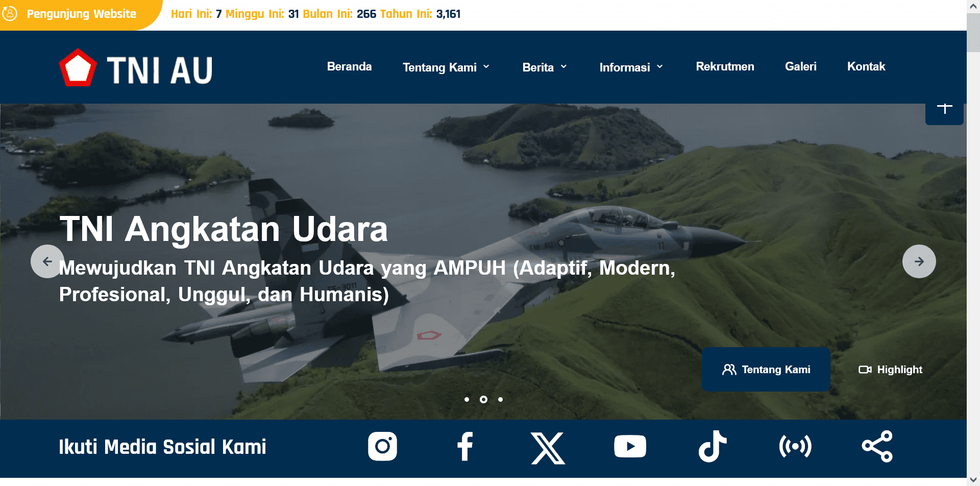Click the 'Tahun Ini: 3,161' visitor count
The height and width of the screenshot is (486, 980).
(420, 14)
